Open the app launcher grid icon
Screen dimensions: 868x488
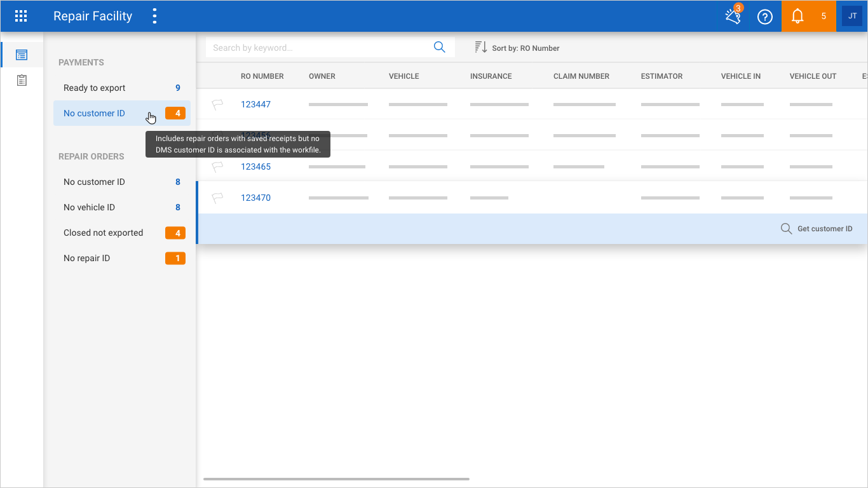pos(21,17)
